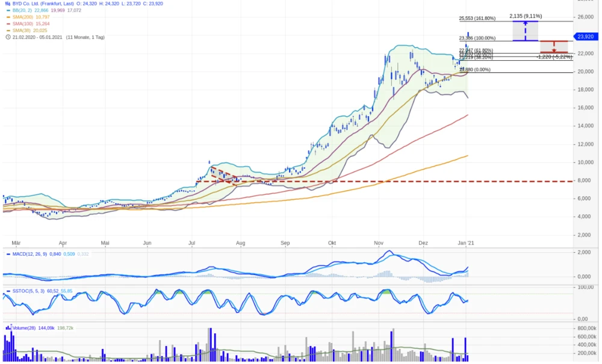The height and width of the screenshot is (364, 602).
Task: Open the Volume(28) indicator settings
Action: click(24, 329)
